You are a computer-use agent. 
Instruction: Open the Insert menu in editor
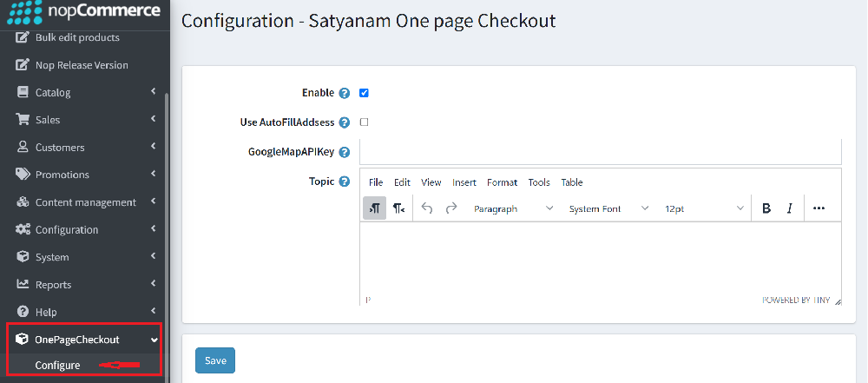(464, 182)
